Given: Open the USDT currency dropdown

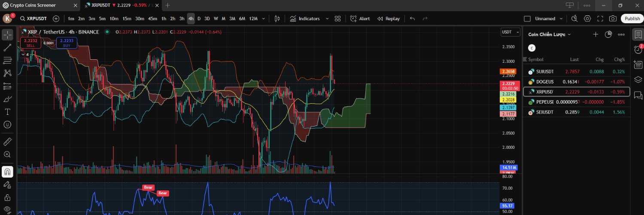Looking at the screenshot, I should [510, 32].
